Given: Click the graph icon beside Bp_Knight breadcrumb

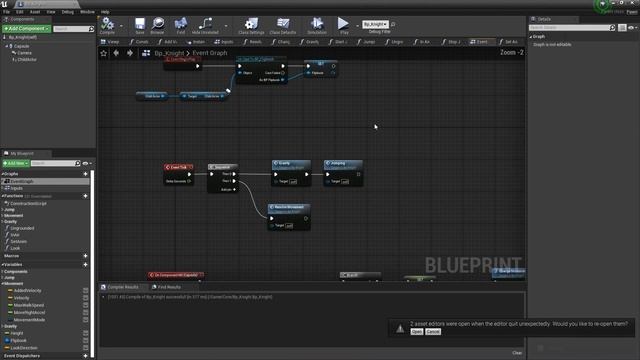Looking at the screenshot, I should (x=146, y=53).
